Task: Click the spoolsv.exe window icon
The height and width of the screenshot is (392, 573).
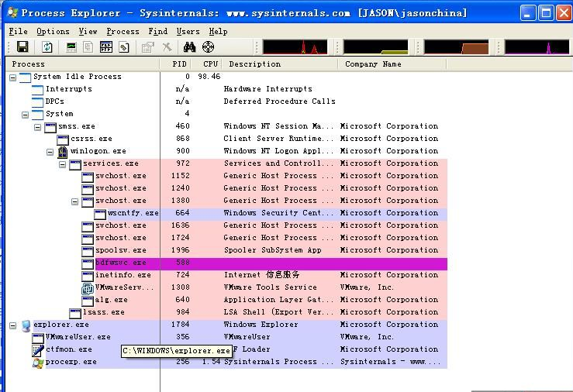Action: coord(88,251)
